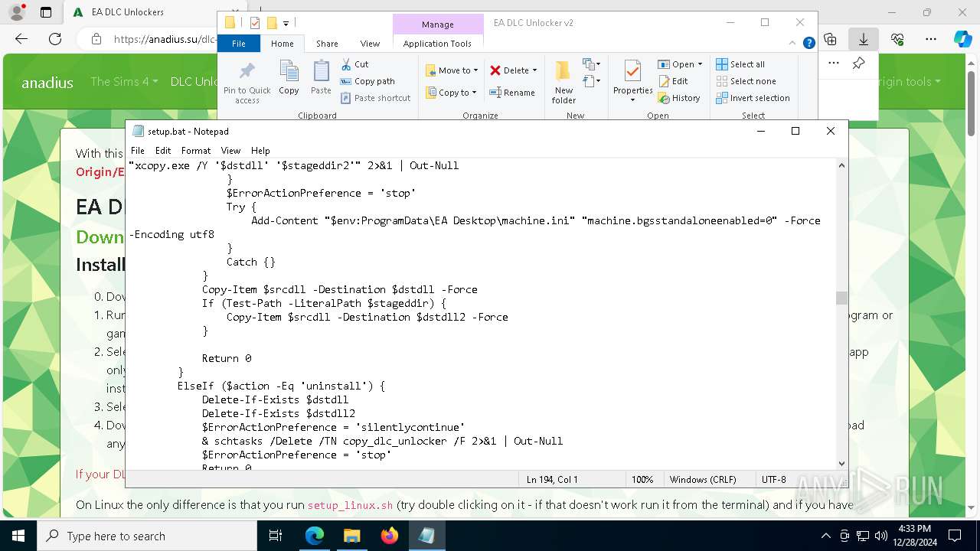Click the Paste icon in Explorer ribbon
Viewport: 980px width, 551px height.
pyautogui.click(x=321, y=77)
